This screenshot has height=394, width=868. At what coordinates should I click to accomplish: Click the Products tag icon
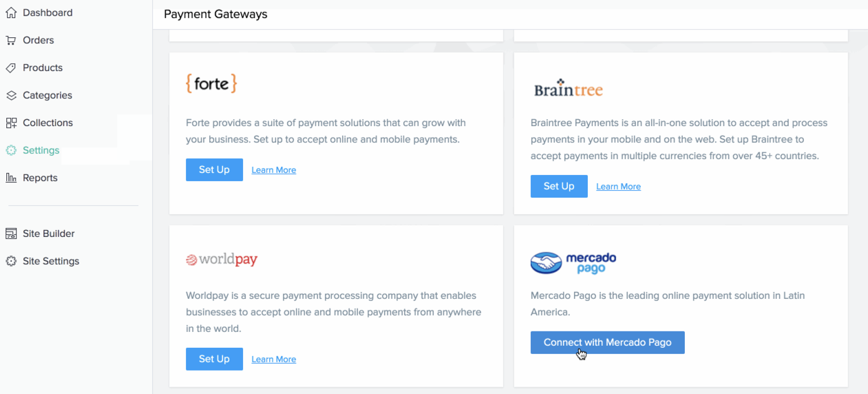click(11, 68)
